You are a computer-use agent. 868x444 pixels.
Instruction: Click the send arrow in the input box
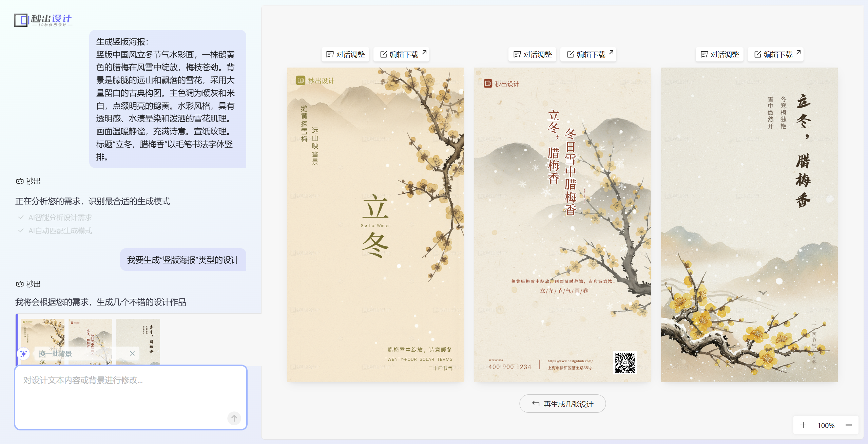point(234,418)
